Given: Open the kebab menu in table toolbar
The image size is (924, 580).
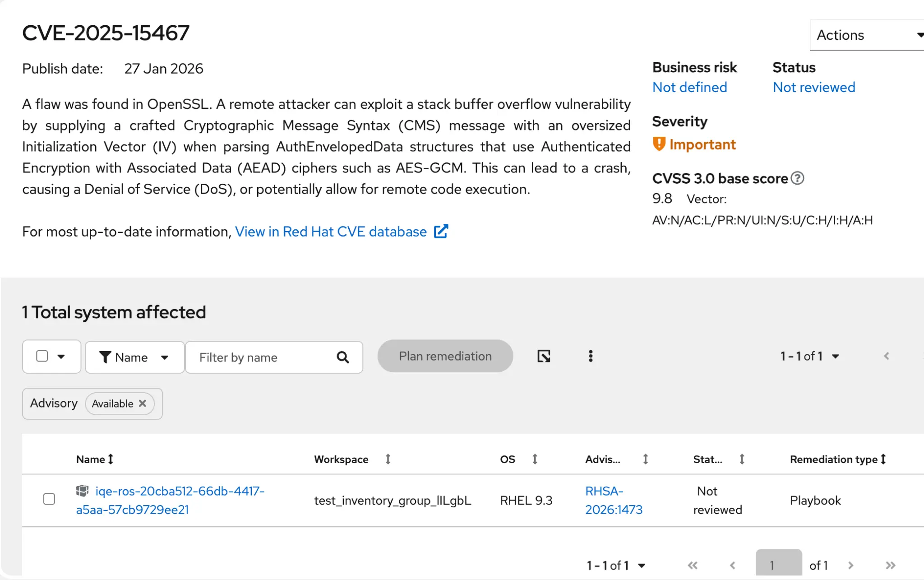Looking at the screenshot, I should pos(590,356).
